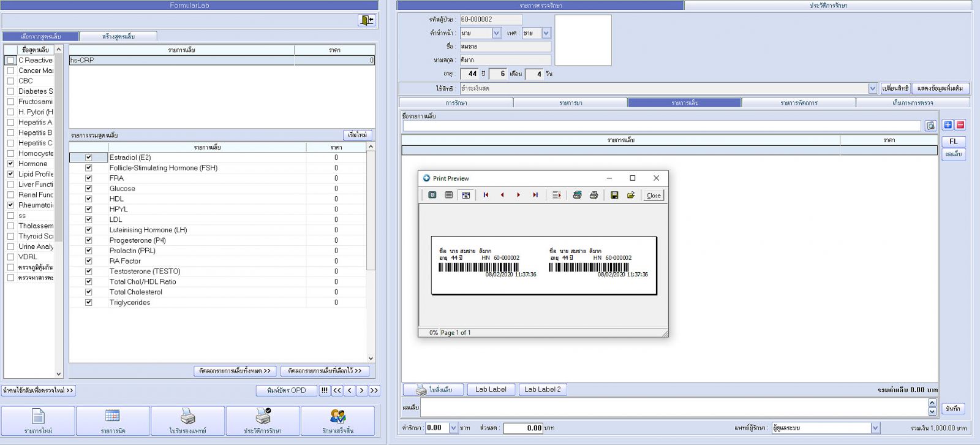Click the ใบสั่งแล็บ printer button
Viewport: 980px width, 445px height.
coord(433,390)
